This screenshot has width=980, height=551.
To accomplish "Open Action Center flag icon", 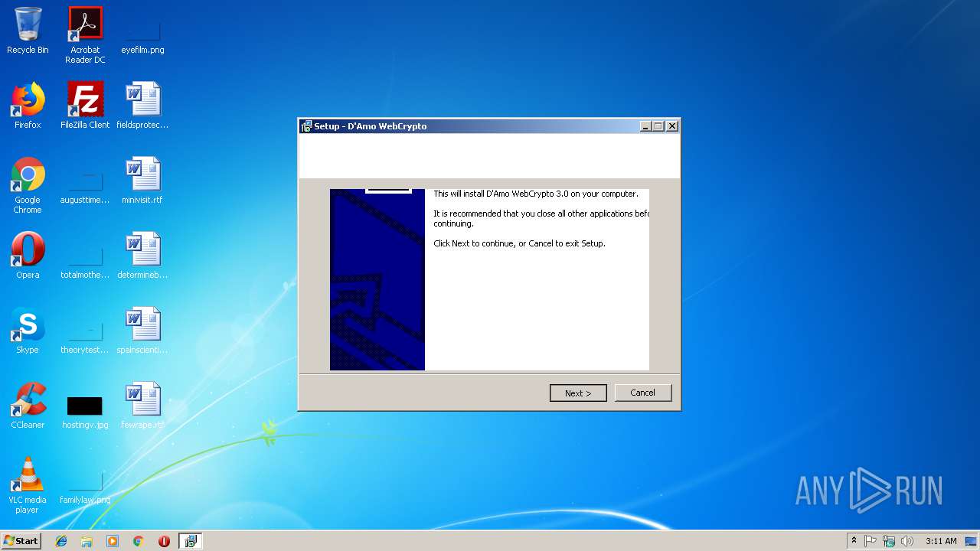I will coord(871,541).
